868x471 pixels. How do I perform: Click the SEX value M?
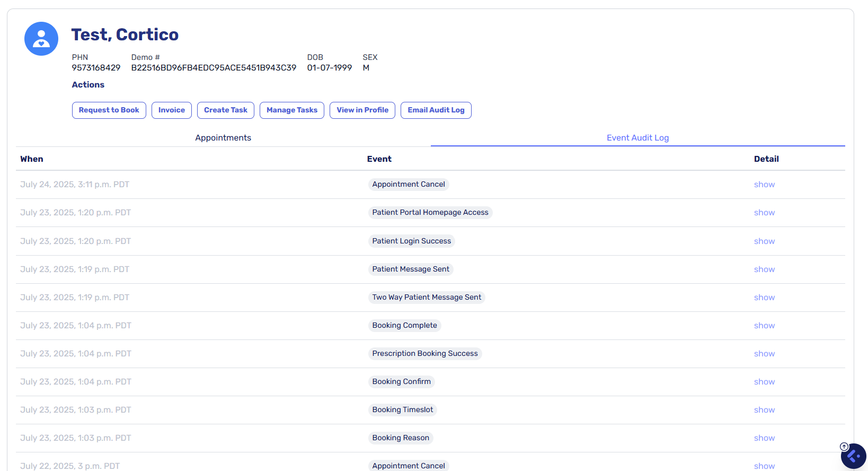click(366, 68)
